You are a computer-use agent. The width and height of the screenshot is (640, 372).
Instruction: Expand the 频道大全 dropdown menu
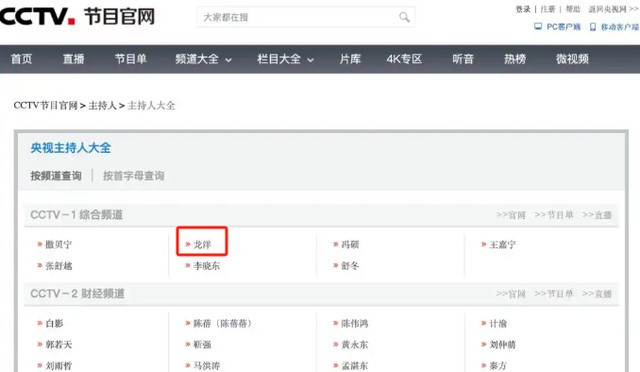click(203, 59)
